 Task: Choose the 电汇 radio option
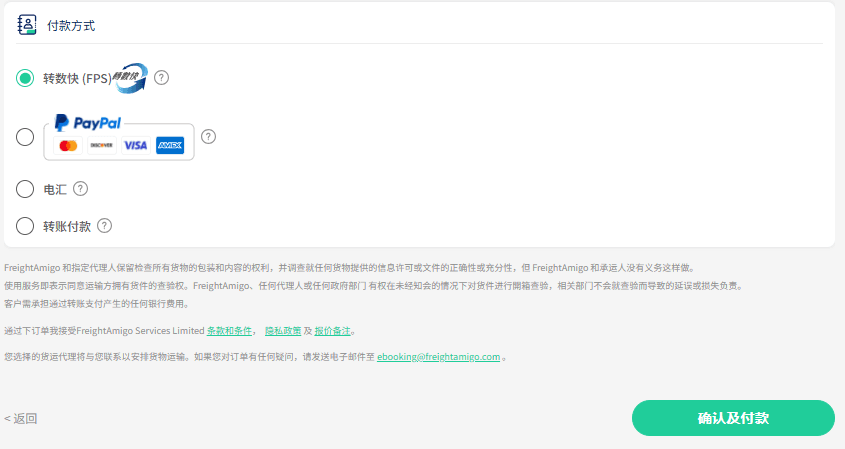pos(25,189)
